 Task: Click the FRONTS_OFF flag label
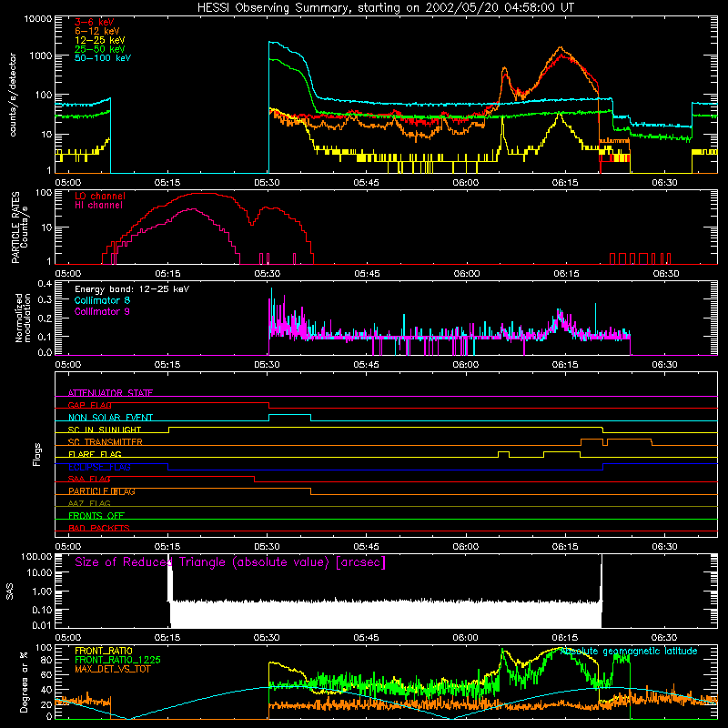point(96,516)
